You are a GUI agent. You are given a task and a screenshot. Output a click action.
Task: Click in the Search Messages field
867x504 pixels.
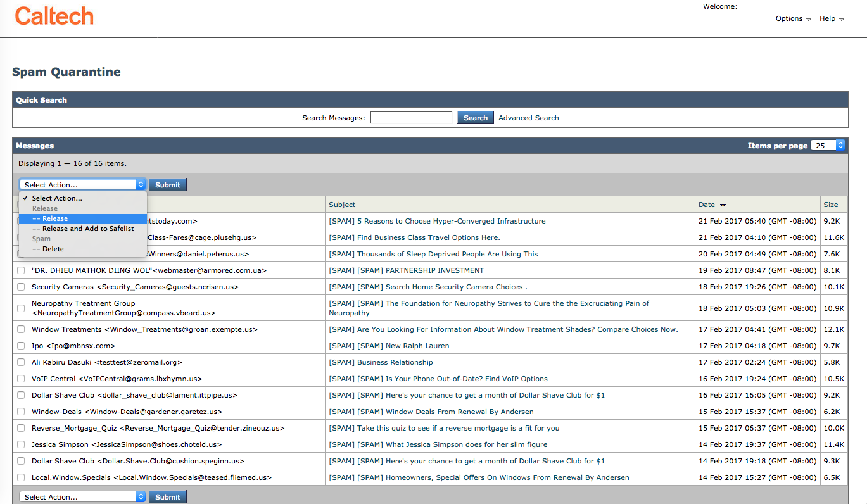(x=411, y=118)
